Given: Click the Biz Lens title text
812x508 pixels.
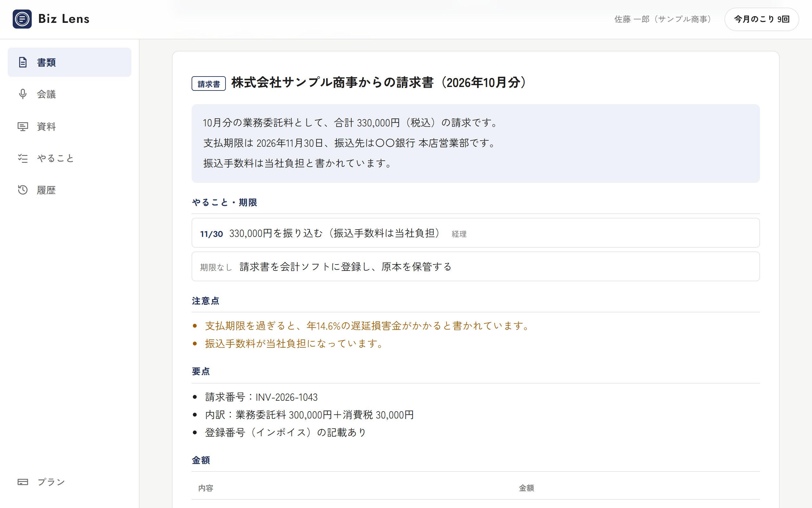Looking at the screenshot, I should [64, 19].
